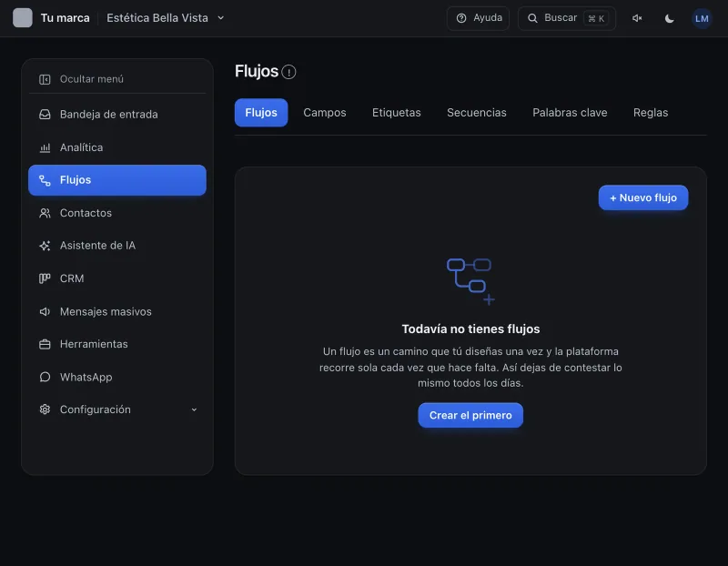Click the + Nuevo flujo button
The image size is (728, 566).
643,197
